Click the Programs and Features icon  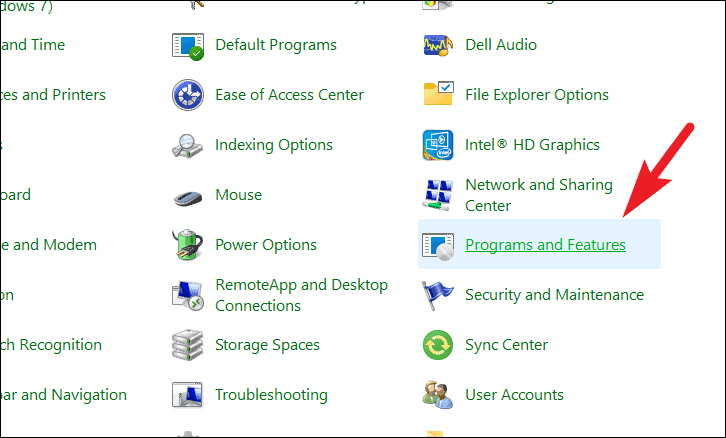coord(438,246)
